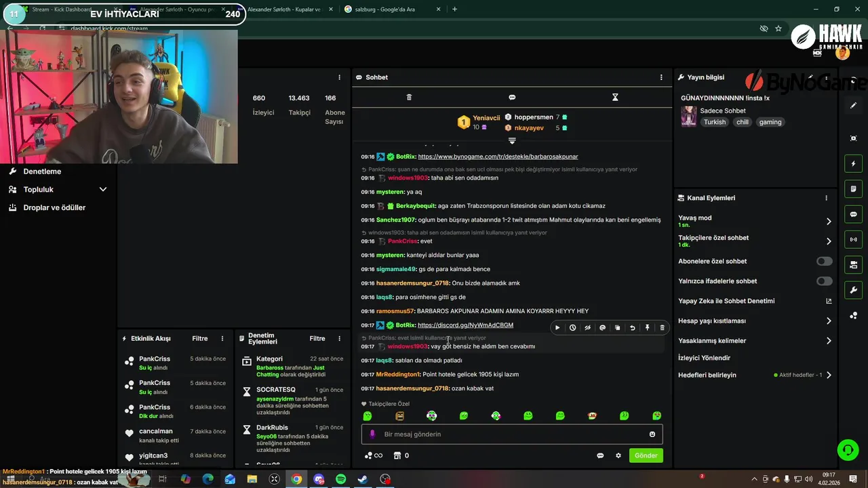Click the lightning bolt icon in right sidebar
The width and height of the screenshot is (868, 488).
click(853, 163)
